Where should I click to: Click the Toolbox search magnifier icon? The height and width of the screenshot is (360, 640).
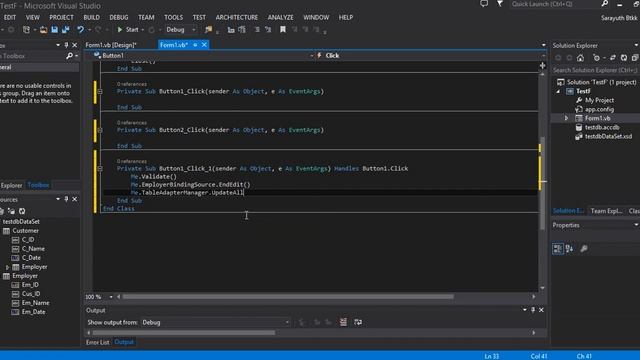[x=69, y=56]
